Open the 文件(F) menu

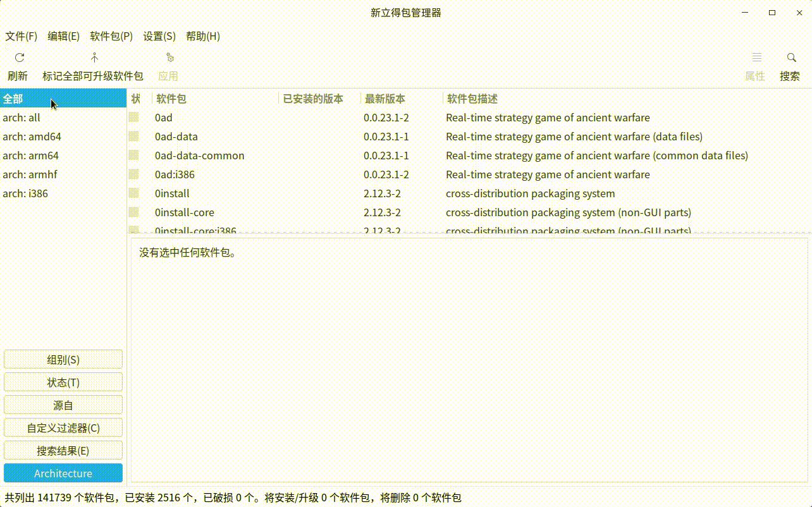point(21,36)
